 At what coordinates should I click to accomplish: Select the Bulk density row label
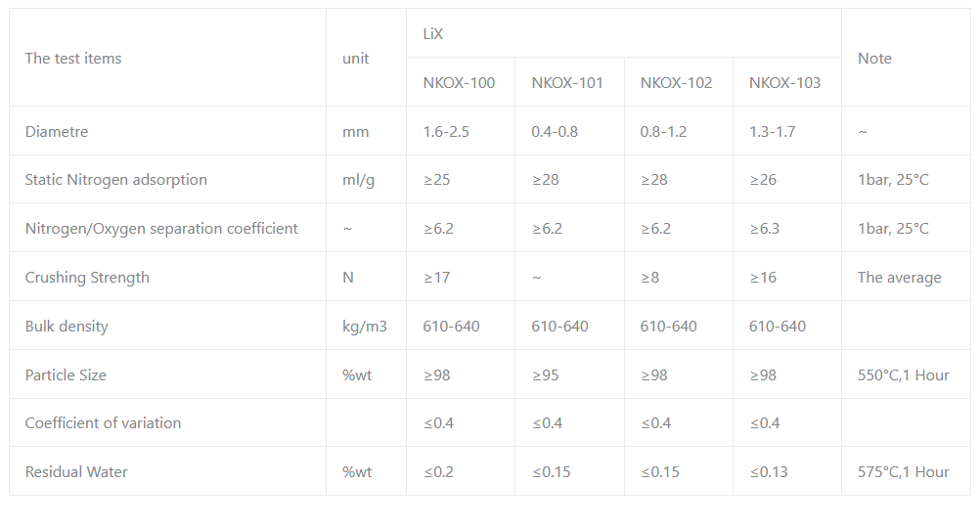coord(67,327)
